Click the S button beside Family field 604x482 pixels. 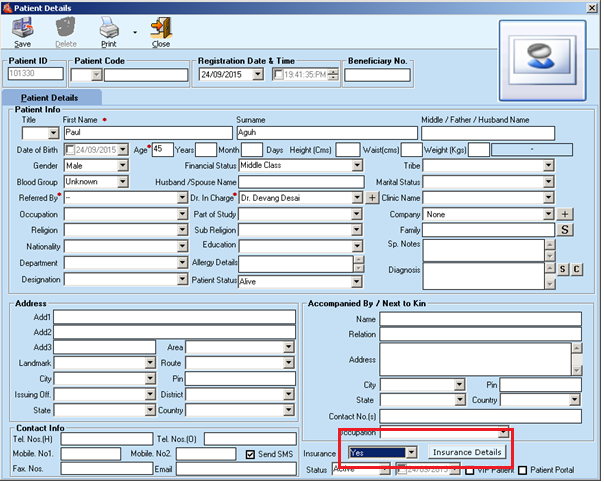coord(564,230)
